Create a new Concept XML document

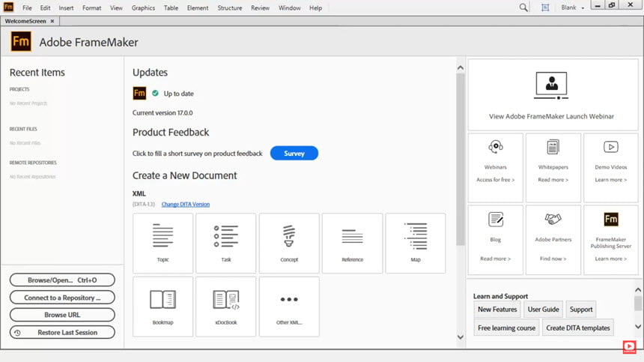(x=289, y=244)
